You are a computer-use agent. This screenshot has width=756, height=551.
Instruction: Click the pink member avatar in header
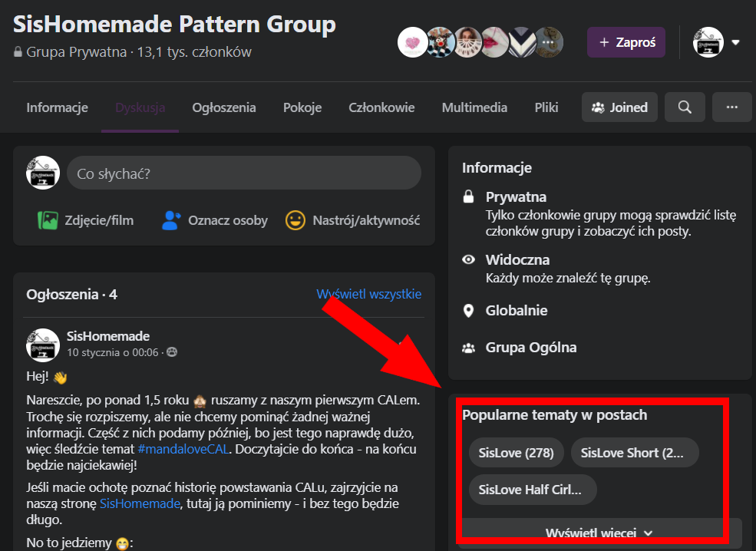click(x=412, y=42)
